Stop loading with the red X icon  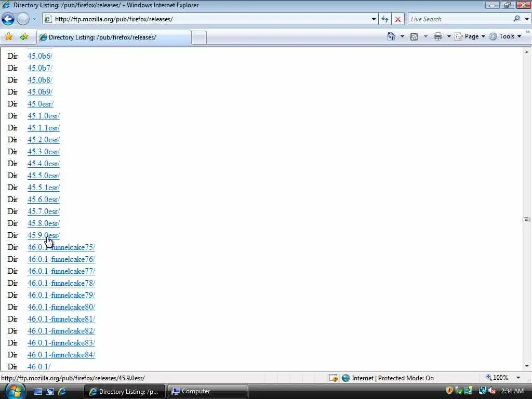397,19
